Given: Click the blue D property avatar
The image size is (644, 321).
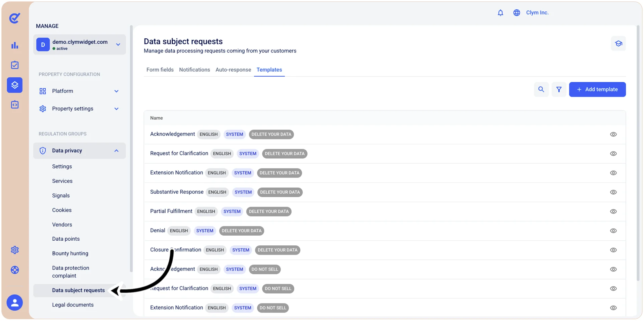Looking at the screenshot, I should 43,44.
